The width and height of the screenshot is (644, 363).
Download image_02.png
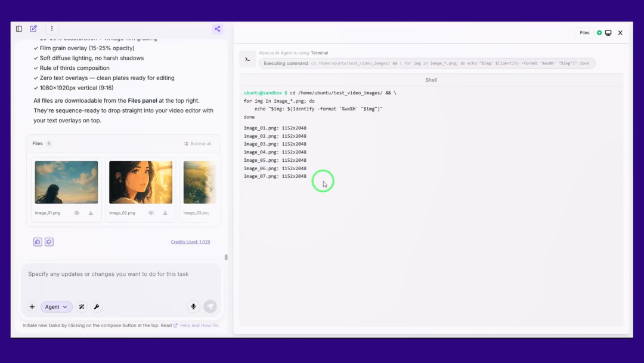(165, 213)
